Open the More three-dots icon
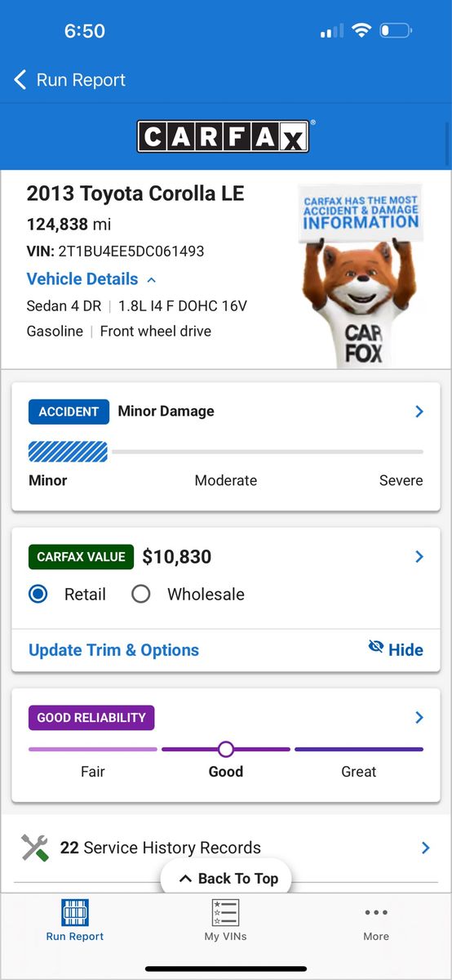Image resolution: width=452 pixels, height=980 pixels. tap(376, 912)
